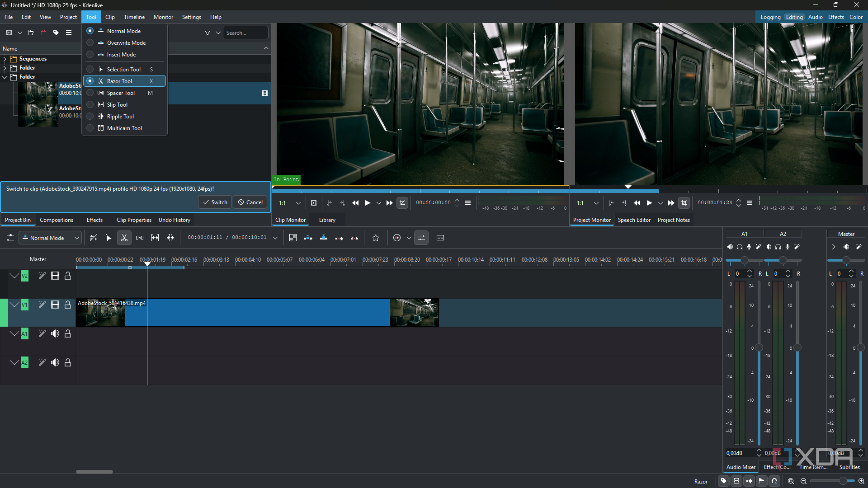Choose Selection Tool in the Tool menu
This screenshot has width=868, height=488.
click(124, 69)
